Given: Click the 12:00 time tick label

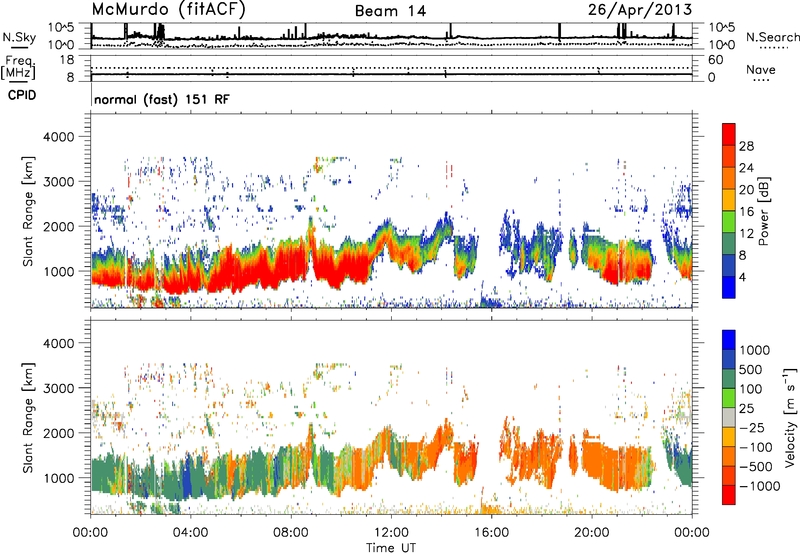Looking at the screenshot, I should (x=391, y=533).
